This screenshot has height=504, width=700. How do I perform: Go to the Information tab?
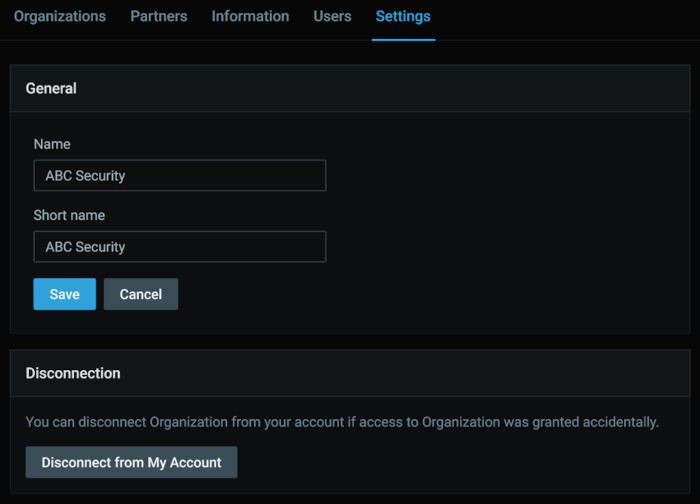pos(250,17)
